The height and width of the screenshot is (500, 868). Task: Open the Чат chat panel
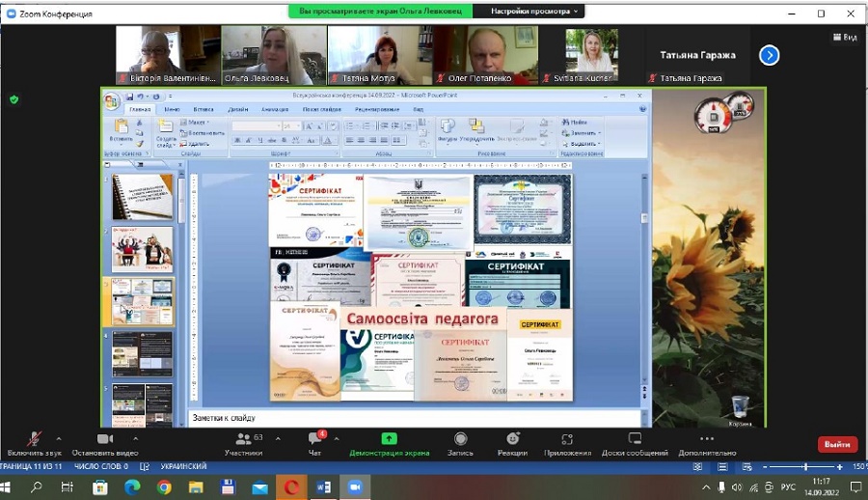pyautogui.click(x=315, y=440)
